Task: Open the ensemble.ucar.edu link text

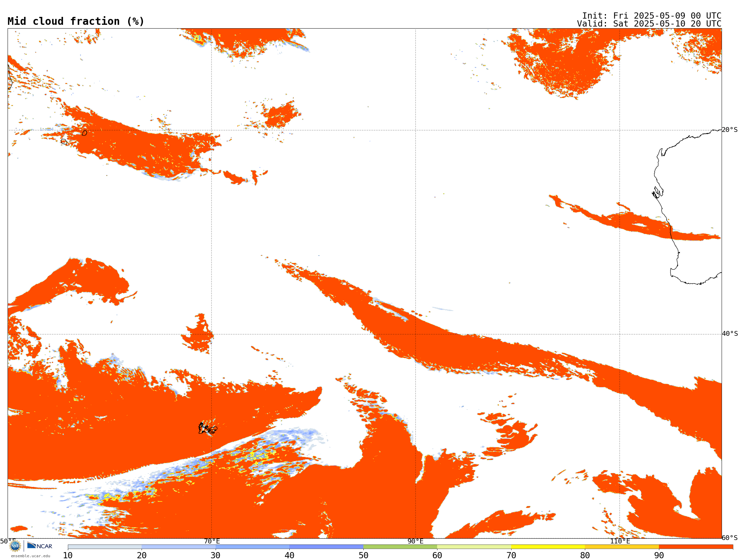Action: pos(31,556)
